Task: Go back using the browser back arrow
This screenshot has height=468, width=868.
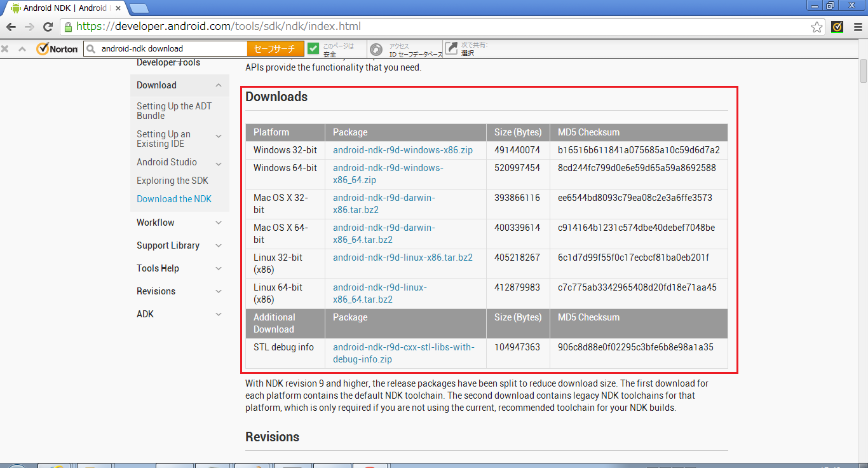Action: 11,27
